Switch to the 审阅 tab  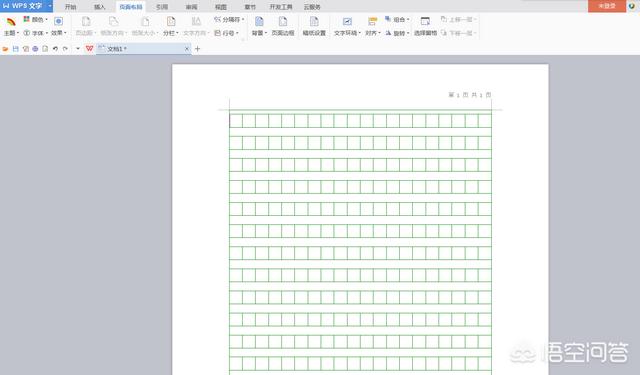pos(191,7)
